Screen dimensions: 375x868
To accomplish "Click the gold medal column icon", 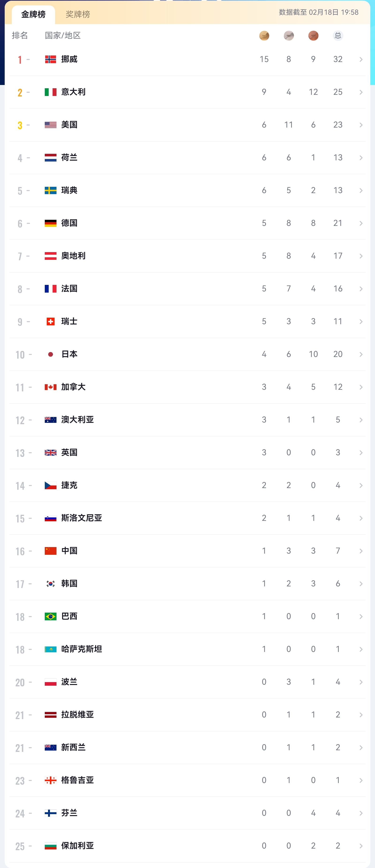I will pyautogui.click(x=264, y=36).
